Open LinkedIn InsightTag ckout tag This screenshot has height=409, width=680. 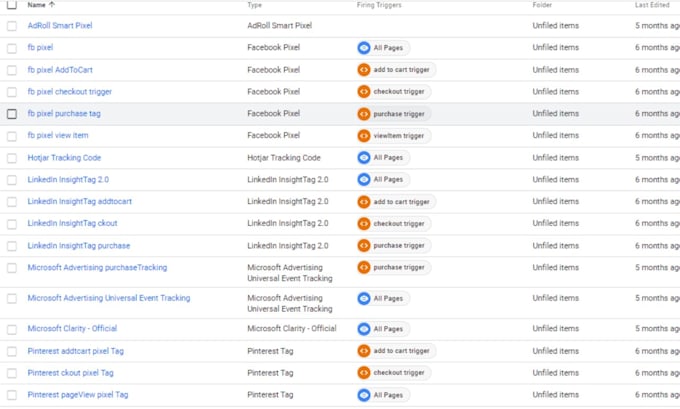point(72,223)
